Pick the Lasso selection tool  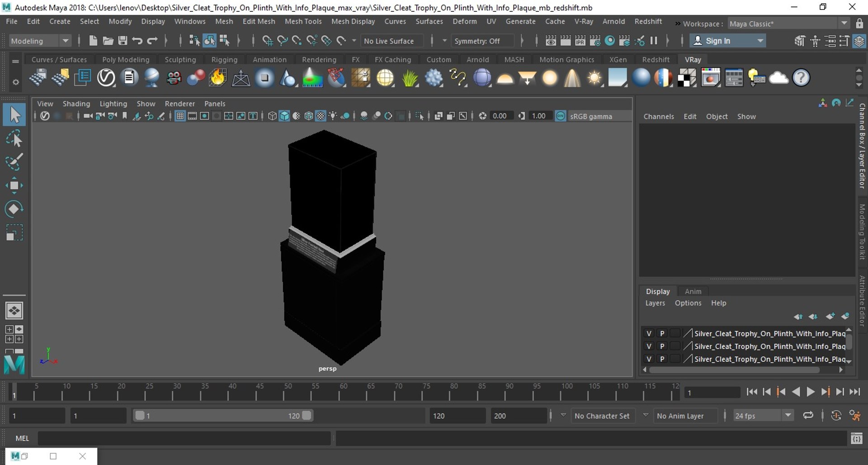point(14,138)
